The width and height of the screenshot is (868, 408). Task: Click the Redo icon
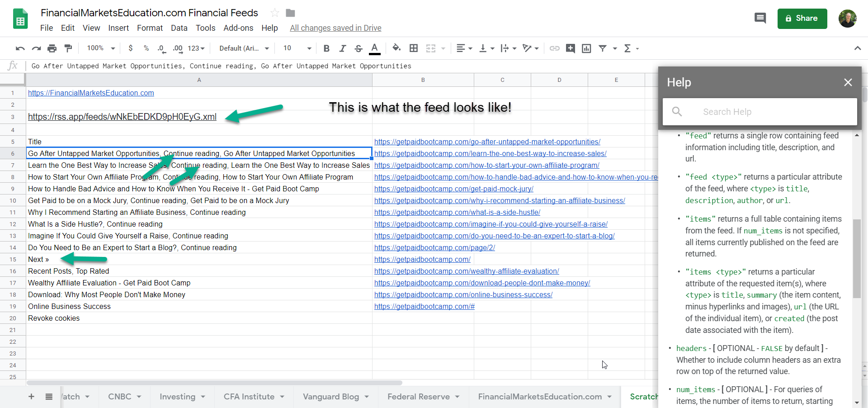tap(36, 48)
